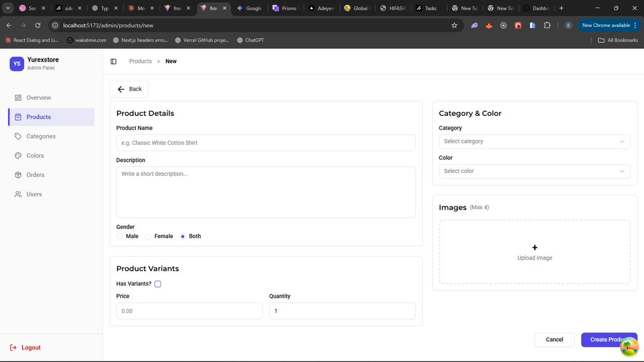Click the Product Name input field
Viewport: 644px width, 362px height.
pos(266,143)
